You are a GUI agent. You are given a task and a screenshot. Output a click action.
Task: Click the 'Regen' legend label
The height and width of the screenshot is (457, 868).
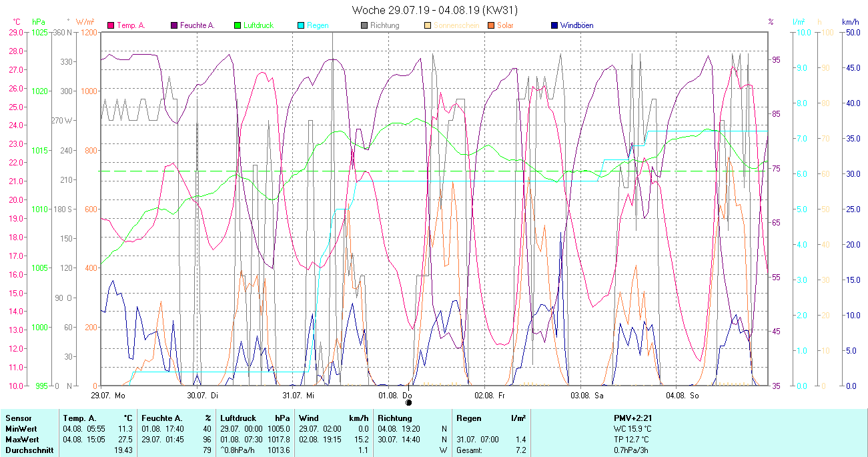(x=317, y=25)
